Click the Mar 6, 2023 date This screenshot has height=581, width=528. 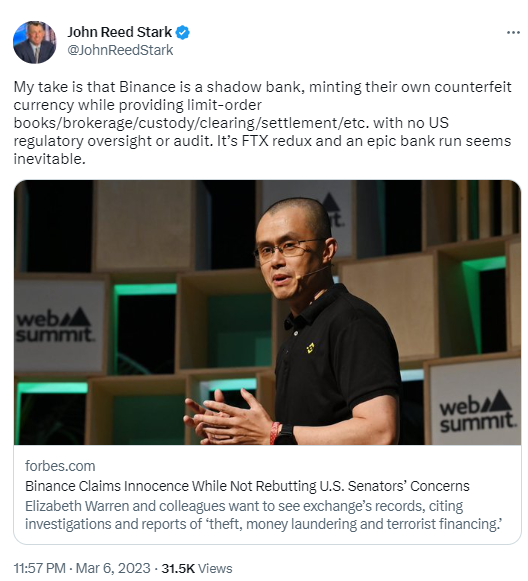[x=113, y=568]
